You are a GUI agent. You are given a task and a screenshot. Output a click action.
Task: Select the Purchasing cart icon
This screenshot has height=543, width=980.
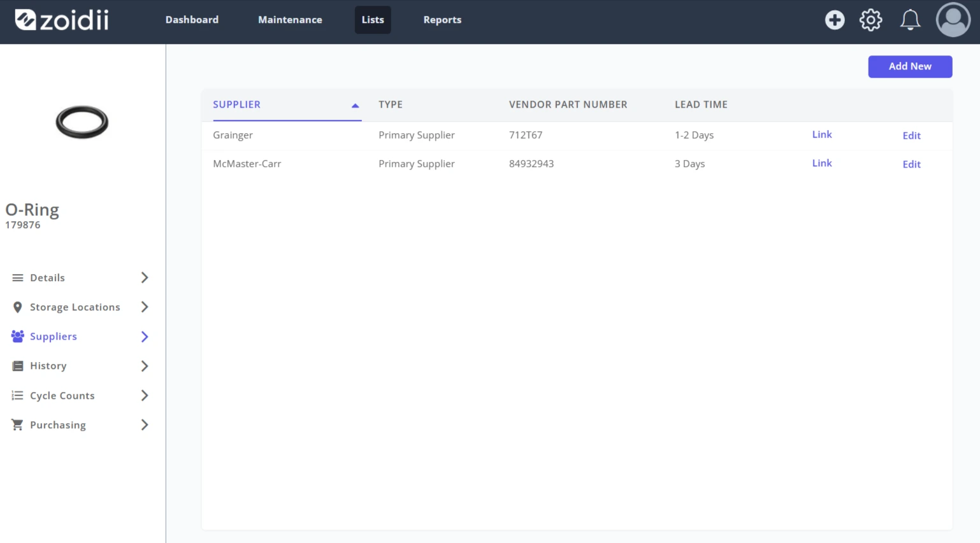point(18,425)
